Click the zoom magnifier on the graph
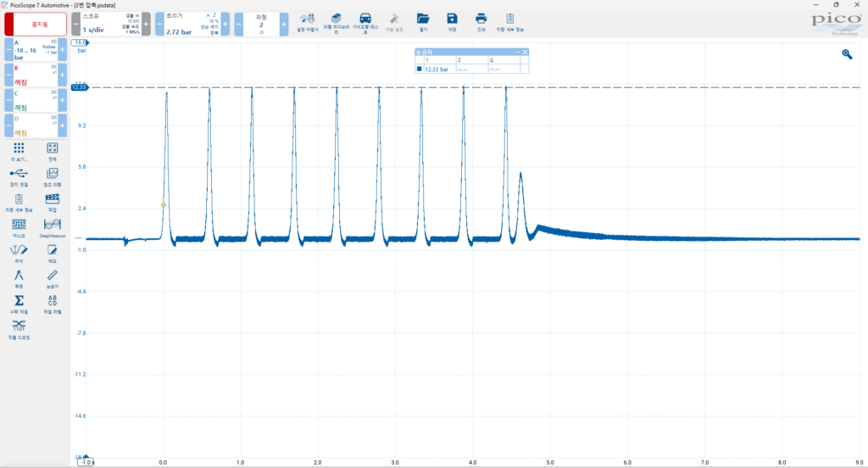 click(846, 54)
